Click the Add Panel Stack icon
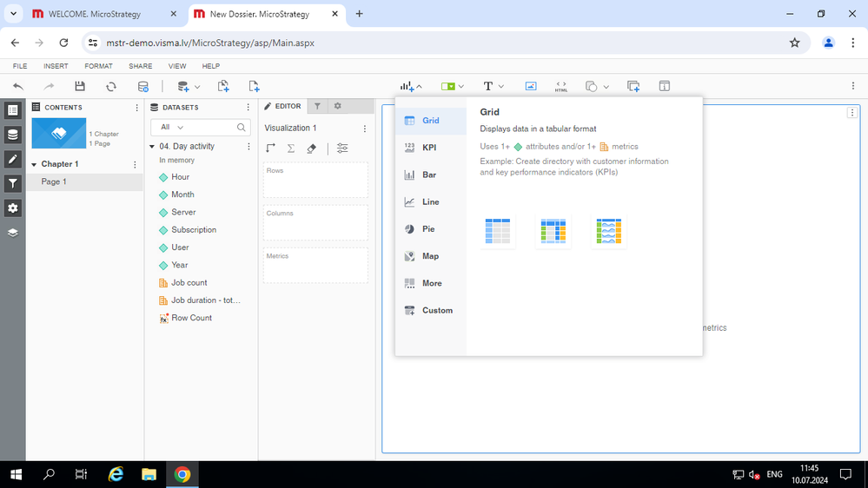Viewport: 868px width, 488px height. 633,86
